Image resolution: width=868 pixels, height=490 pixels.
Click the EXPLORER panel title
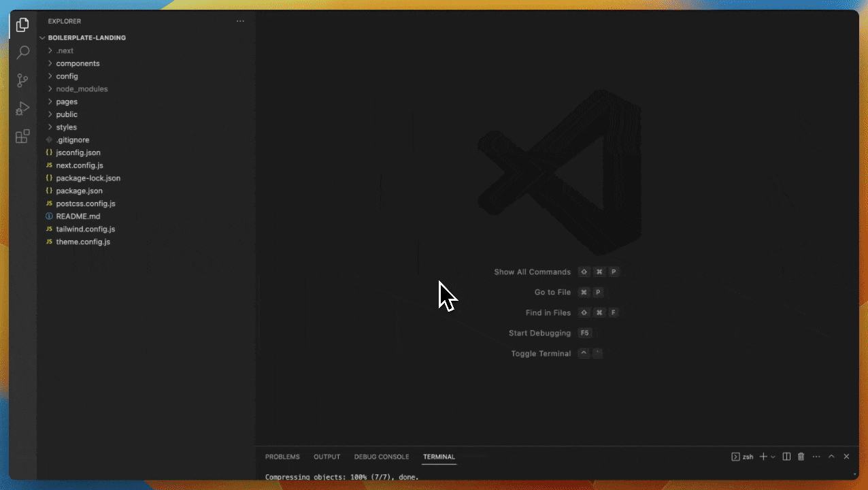tap(64, 21)
